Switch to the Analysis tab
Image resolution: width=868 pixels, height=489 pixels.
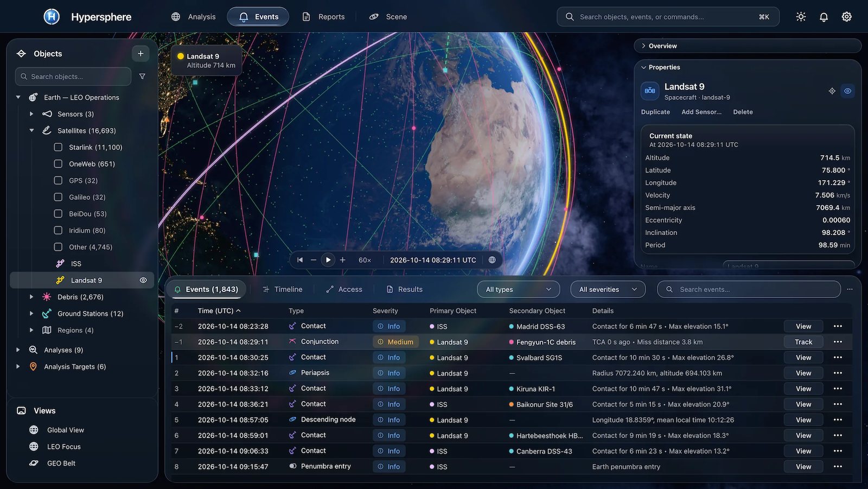(194, 17)
